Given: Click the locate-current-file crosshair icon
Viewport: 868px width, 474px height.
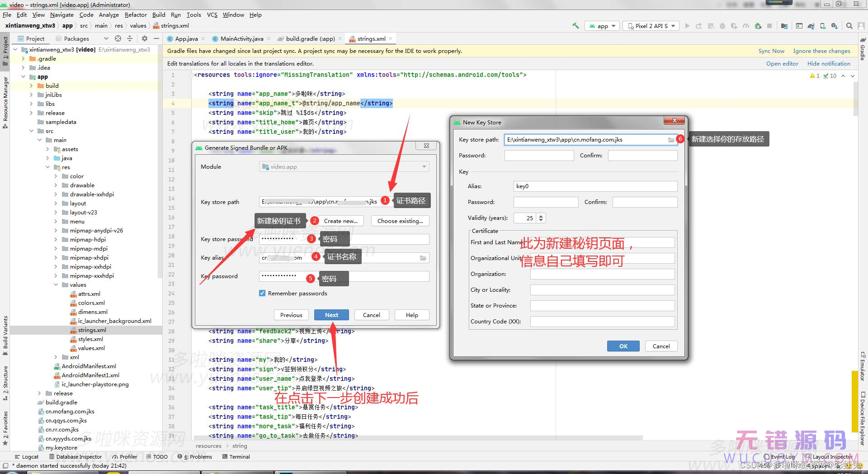Looking at the screenshot, I should pos(118,38).
